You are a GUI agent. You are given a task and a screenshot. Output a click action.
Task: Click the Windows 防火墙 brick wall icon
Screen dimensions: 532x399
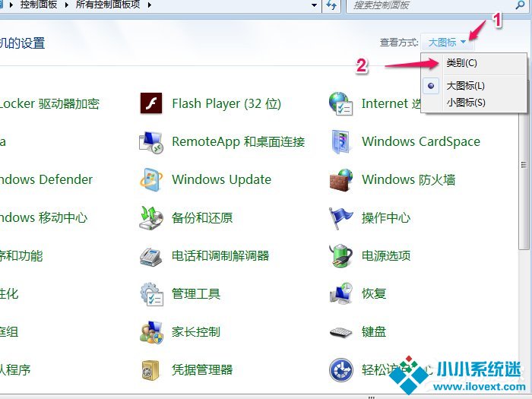pos(341,180)
